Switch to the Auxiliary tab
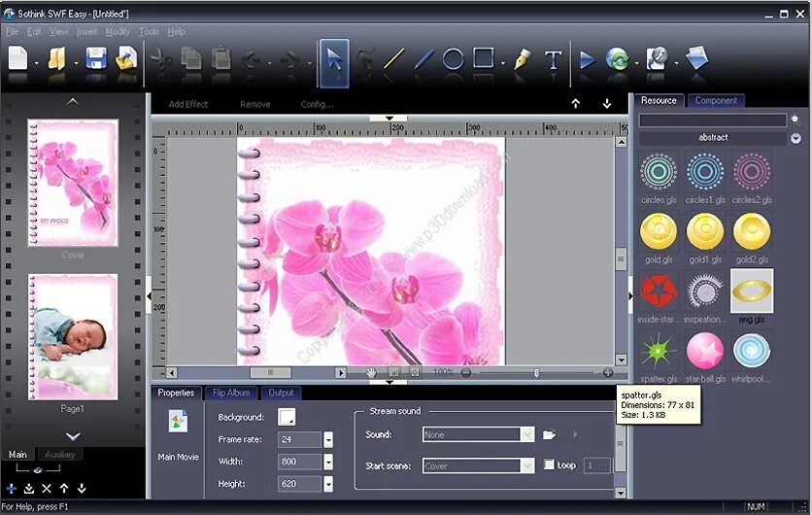812x515 pixels. (x=59, y=455)
